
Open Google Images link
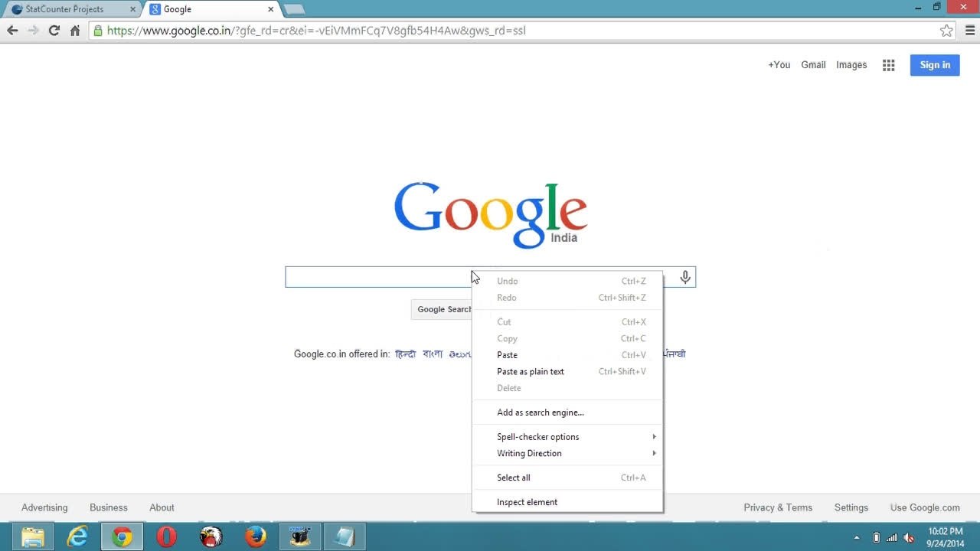pos(851,65)
